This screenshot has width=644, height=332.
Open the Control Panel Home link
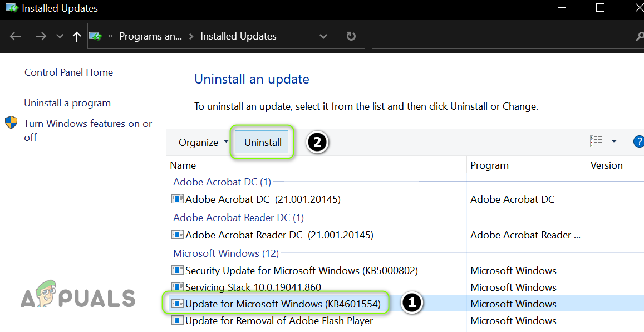pos(68,72)
